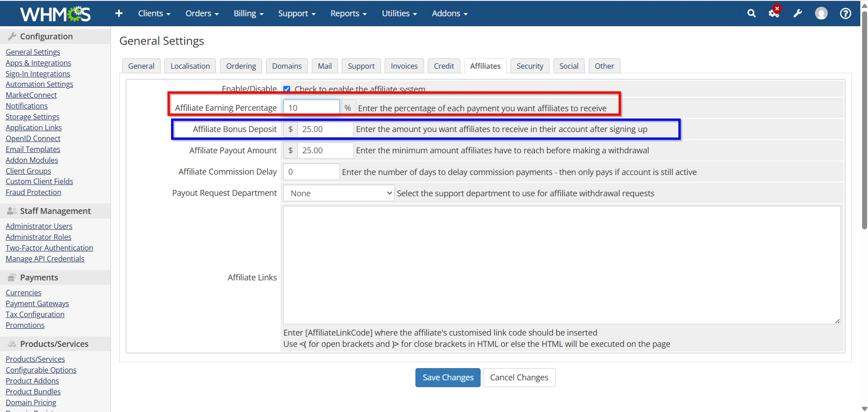Viewport: 868px width, 412px height.
Task: Open Apps & Integrations link
Action: click(38, 63)
